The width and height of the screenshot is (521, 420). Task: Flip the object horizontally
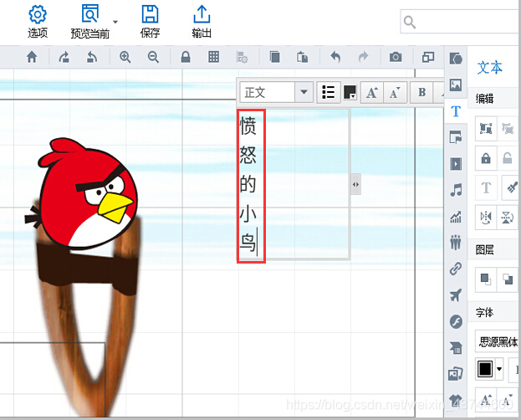coord(486,218)
